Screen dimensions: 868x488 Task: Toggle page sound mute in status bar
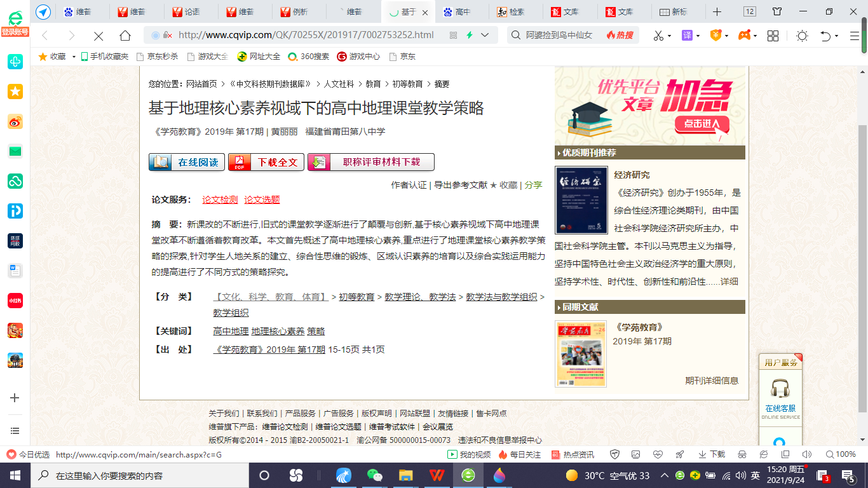coord(807,454)
